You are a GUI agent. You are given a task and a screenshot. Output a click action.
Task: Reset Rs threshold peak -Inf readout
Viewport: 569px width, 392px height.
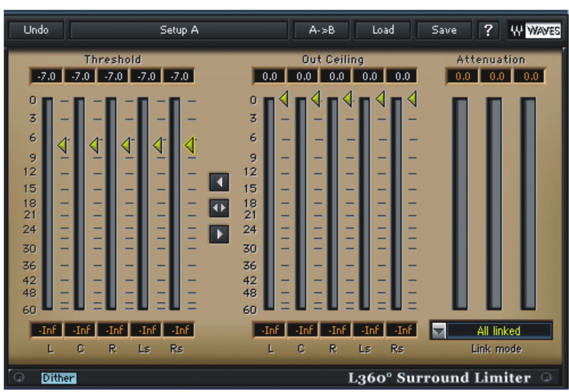tap(179, 330)
